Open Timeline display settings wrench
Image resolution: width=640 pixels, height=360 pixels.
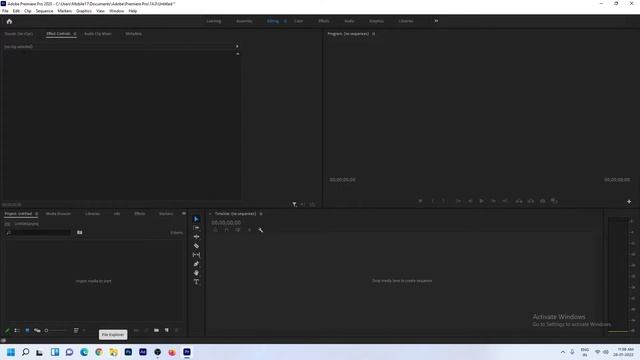[260, 230]
